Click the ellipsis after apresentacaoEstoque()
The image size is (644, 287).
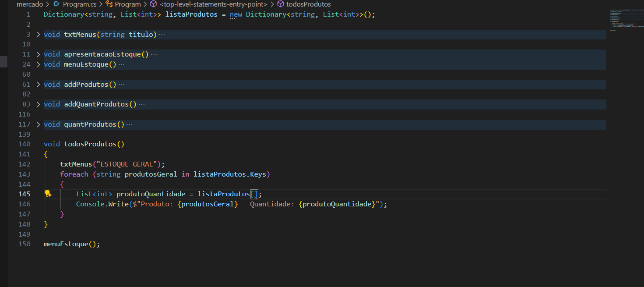coord(154,55)
